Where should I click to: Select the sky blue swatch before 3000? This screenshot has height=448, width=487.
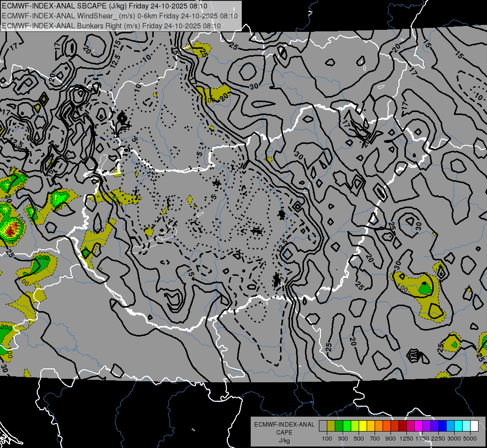pos(450,426)
